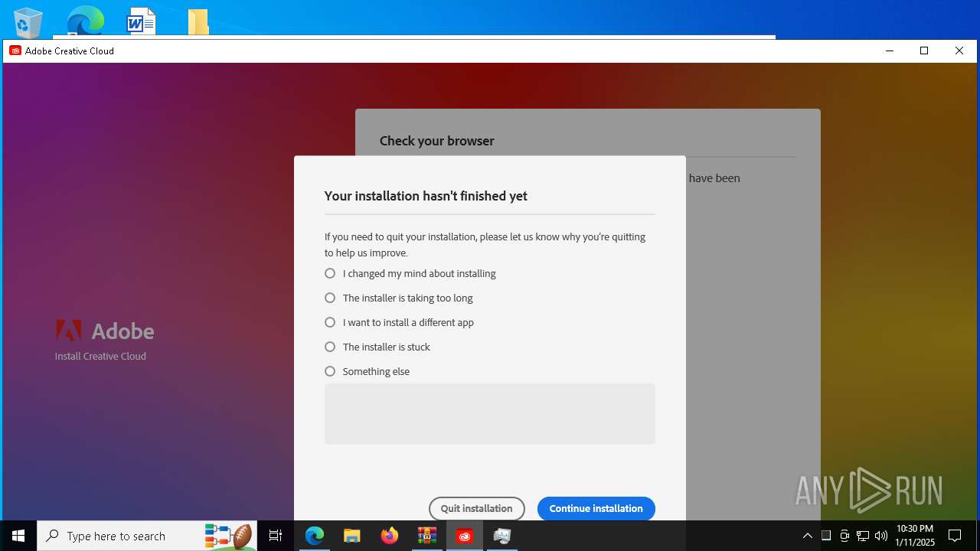Click "Your installation hasn't finished yet" heading
980x551 pixels.
tap(426, 196)
